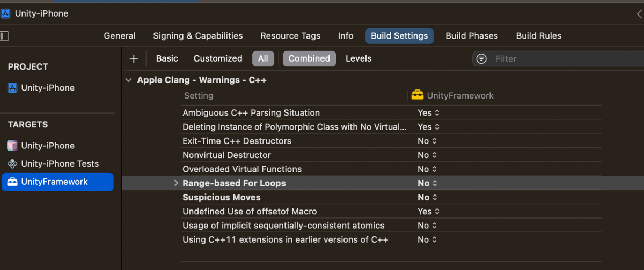Click the Filter search field
Viewport: 644px width, 270px height.
coord(558,59)
